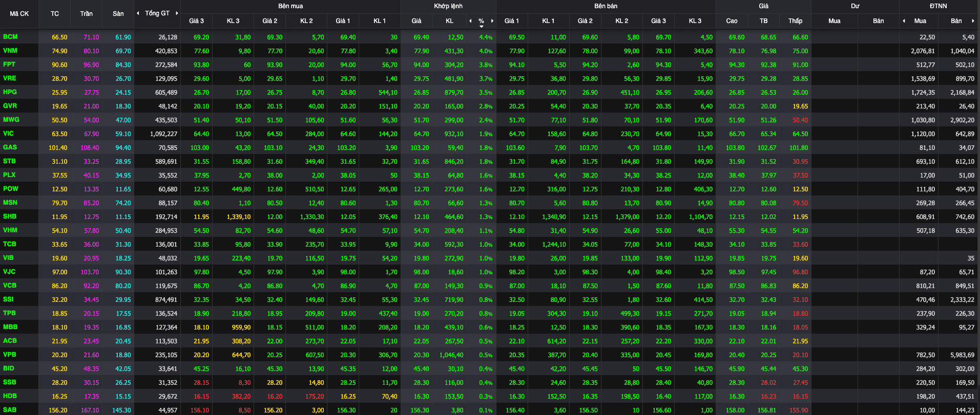
Task: Click SSI total value 874,491
Action: pos(166,300)
